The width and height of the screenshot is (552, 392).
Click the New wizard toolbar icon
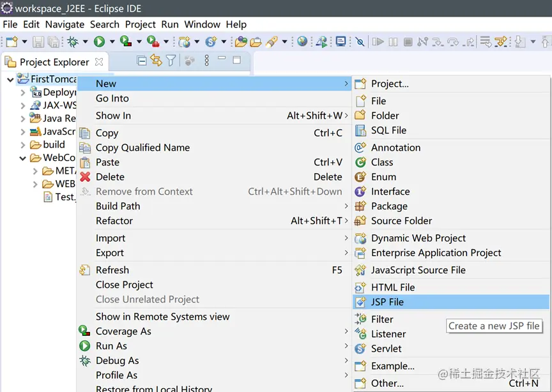pyautogui.click(x=11, y=42)
